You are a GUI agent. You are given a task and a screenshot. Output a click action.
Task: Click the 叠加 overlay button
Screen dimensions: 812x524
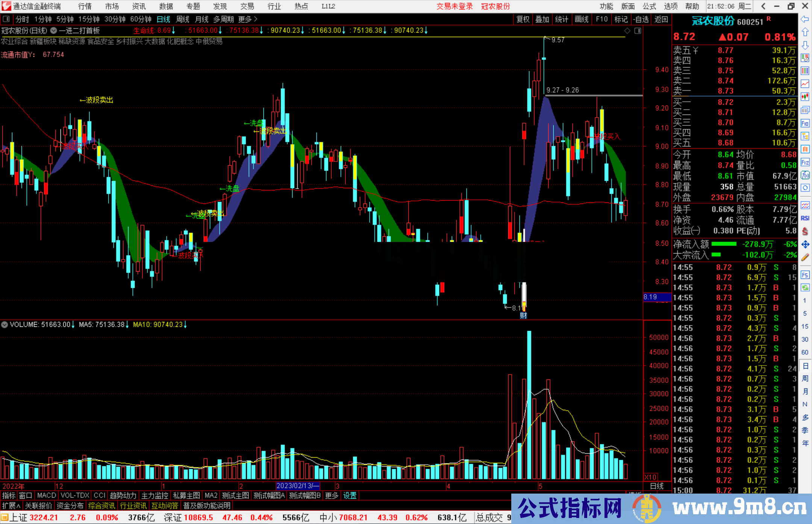(542, 19)
